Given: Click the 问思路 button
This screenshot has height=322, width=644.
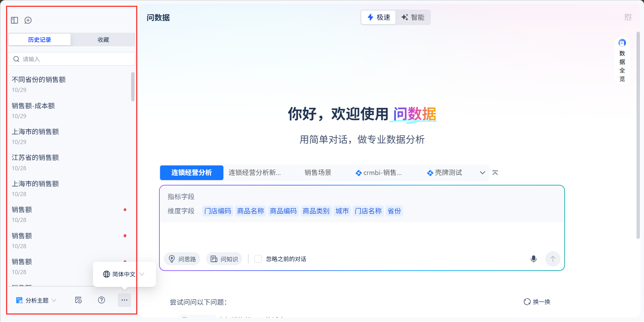Looking at the screenshot, I should pyautogui.click(x=182, y=259).
